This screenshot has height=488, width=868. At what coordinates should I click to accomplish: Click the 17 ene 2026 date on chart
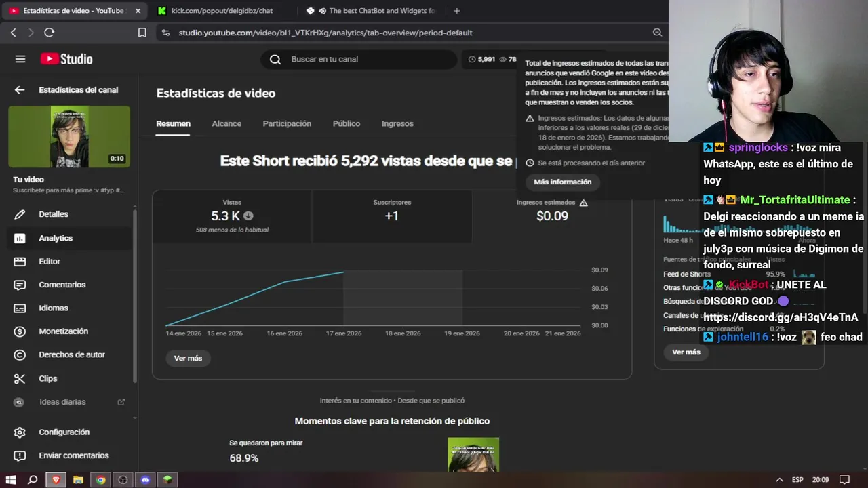click(x=344, y=333)
